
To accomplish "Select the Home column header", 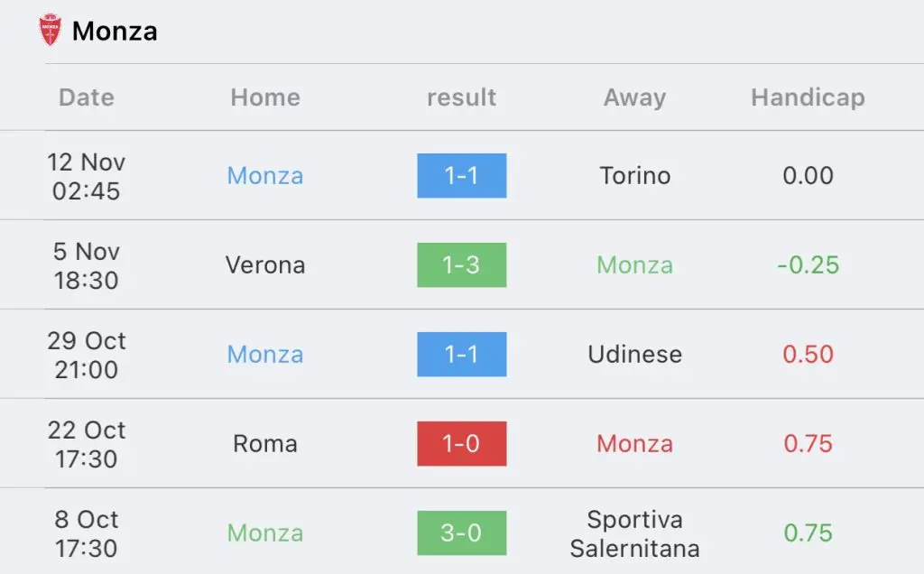I will [265, 97].
